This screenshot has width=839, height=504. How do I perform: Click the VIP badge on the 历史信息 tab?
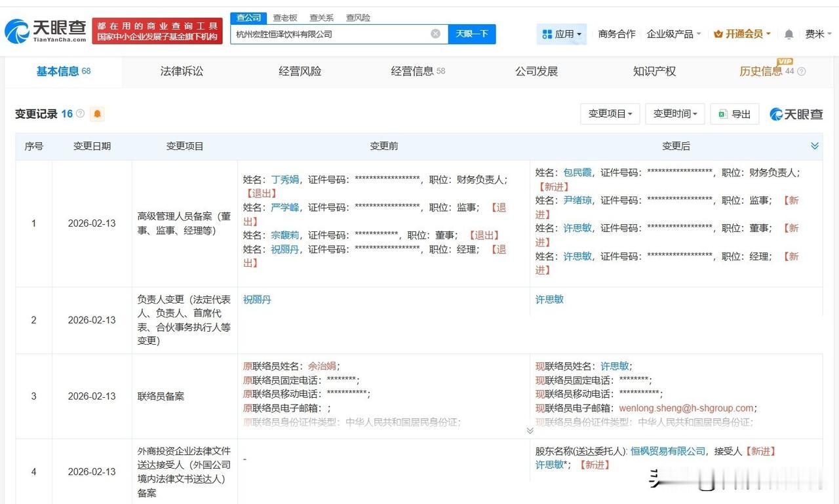tap(786, 62)
